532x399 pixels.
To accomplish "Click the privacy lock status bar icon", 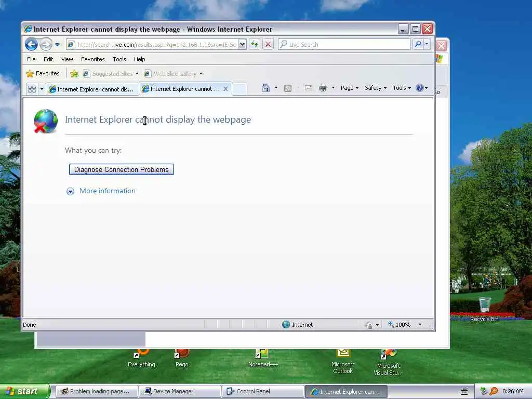I will 368,325.
